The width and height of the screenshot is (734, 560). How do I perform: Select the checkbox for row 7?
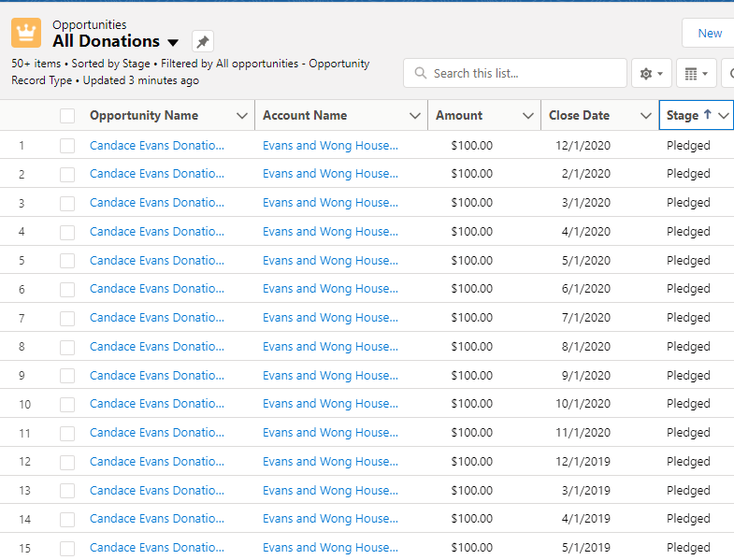(67, 319)
